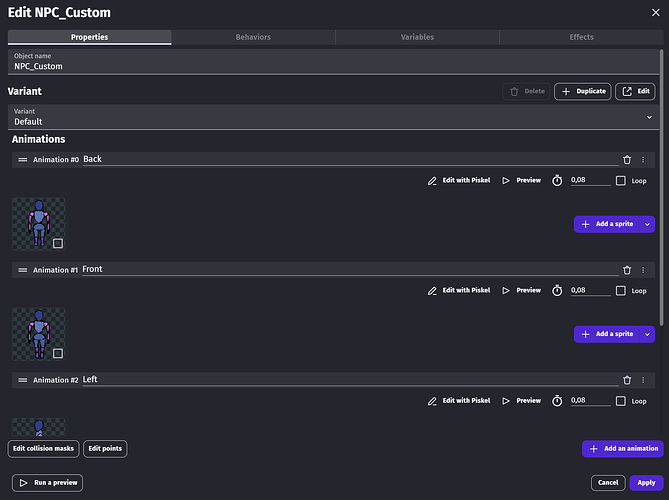
Task: Delete the Front animation with trash icon
Action: (627, 270)
